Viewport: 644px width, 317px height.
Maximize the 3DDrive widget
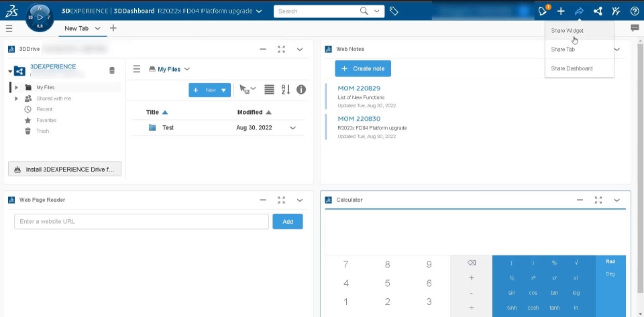pos(281,49)
